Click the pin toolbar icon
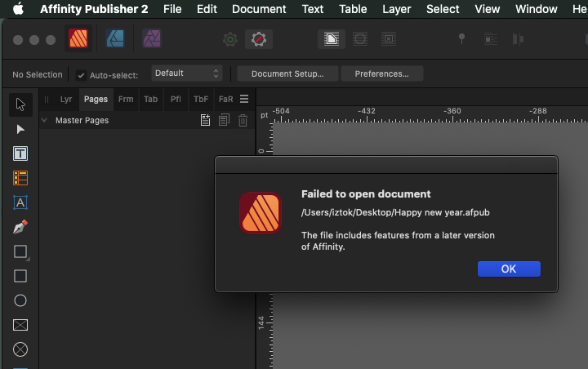The height and width of the screenshot is (369, 588). coord(462,38)
